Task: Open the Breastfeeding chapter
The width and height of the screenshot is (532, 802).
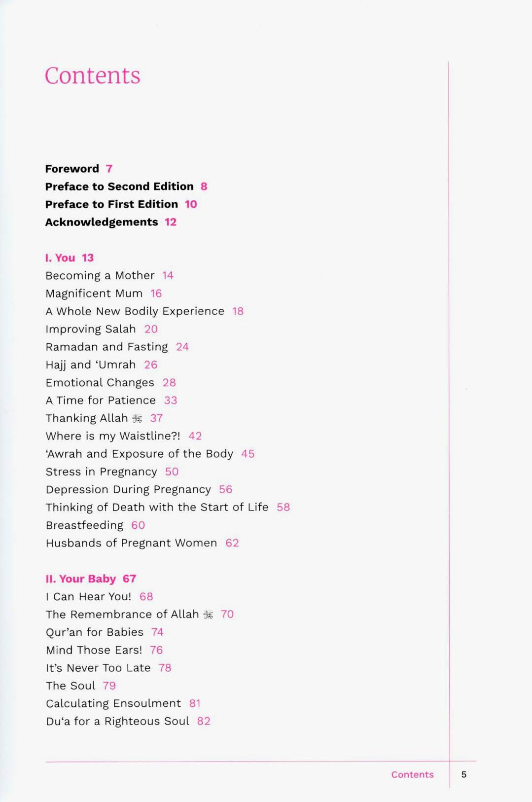Action: tap(84, 525)
